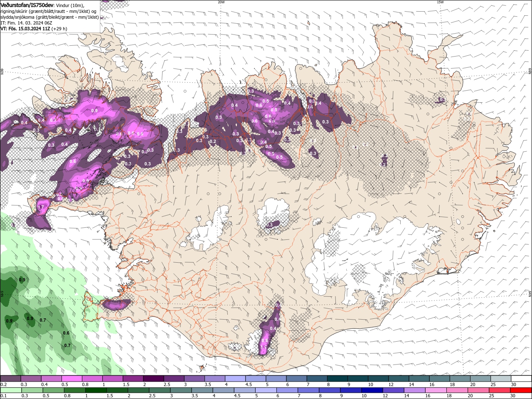Click pale green swatch between 0.1 and 0.3, rain legend
This screenshot has height=399, width=532.
pos(11,390)
